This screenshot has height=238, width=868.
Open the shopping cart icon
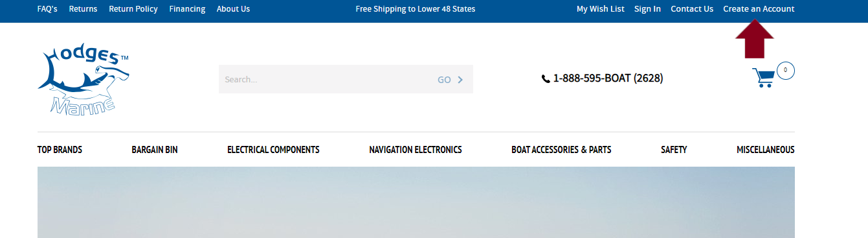tap(763, 78)
